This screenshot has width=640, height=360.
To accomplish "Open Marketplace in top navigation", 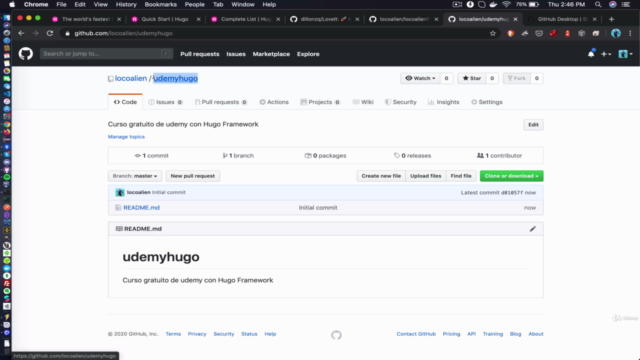I will (271, 54).
